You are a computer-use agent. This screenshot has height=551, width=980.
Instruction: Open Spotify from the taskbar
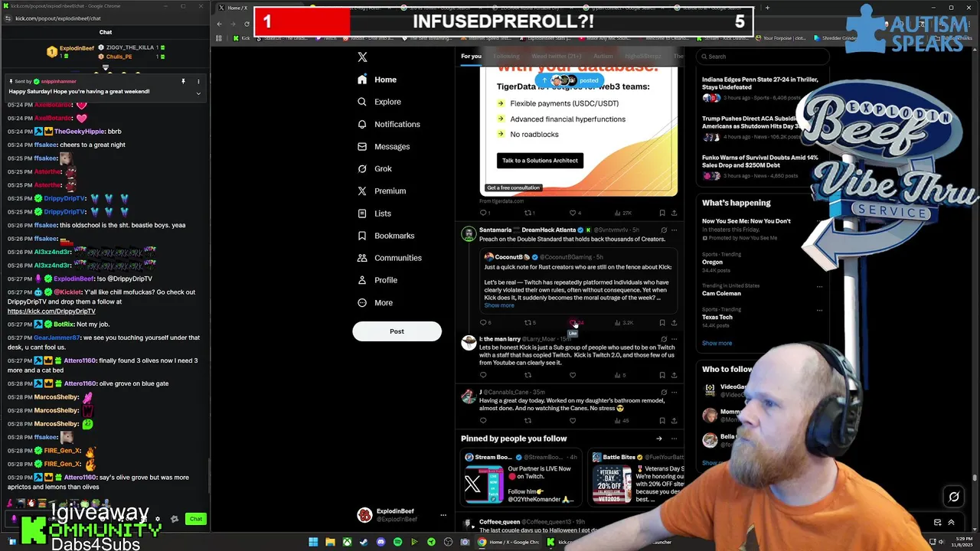pyautogui.click(x=397, y=542)
